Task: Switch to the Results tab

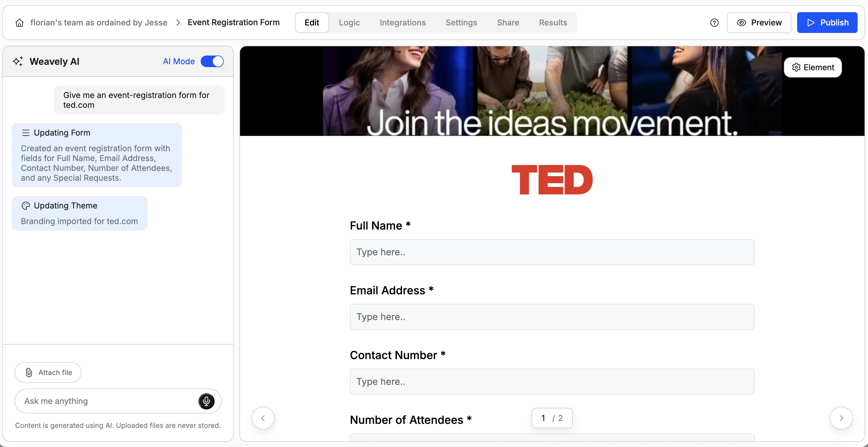Action: pyautogui.click(x=553, y=22)
